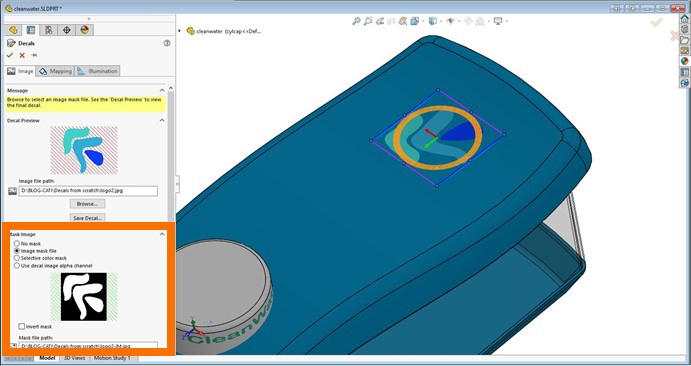The width and height of the screenshot is (691, 366).
Task: Select Image mask file radio button
Action: pyautogui.click(x=17, y=251)
